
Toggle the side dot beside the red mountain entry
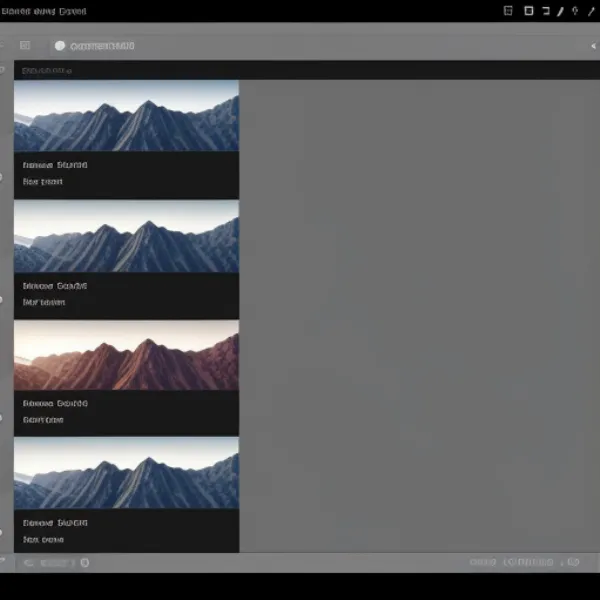click(x=3, y=417)
